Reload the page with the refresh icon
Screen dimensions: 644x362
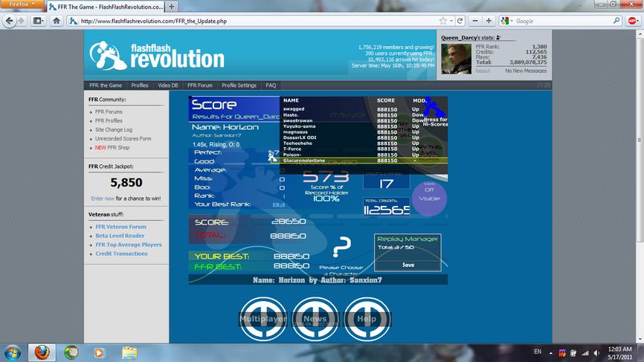click(460, 21)
